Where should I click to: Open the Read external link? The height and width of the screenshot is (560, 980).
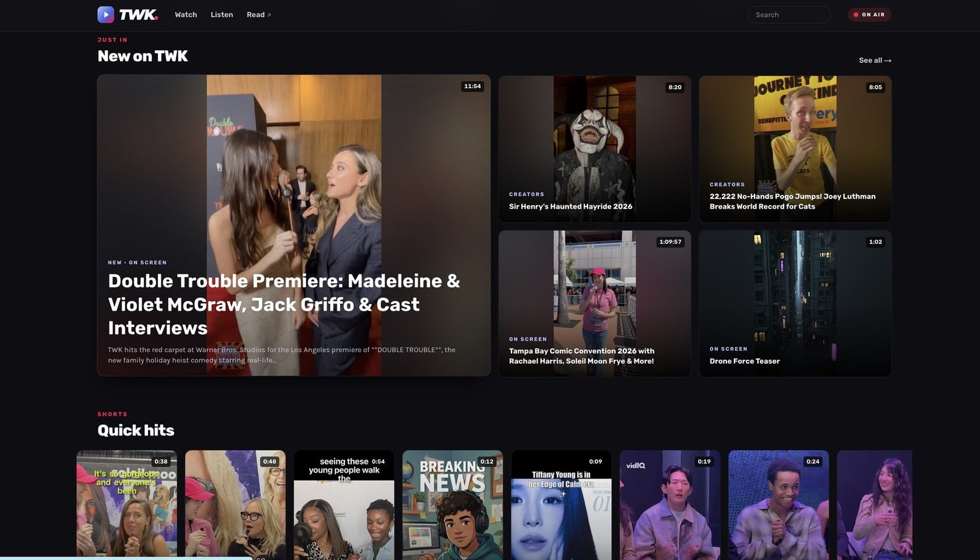258,15
